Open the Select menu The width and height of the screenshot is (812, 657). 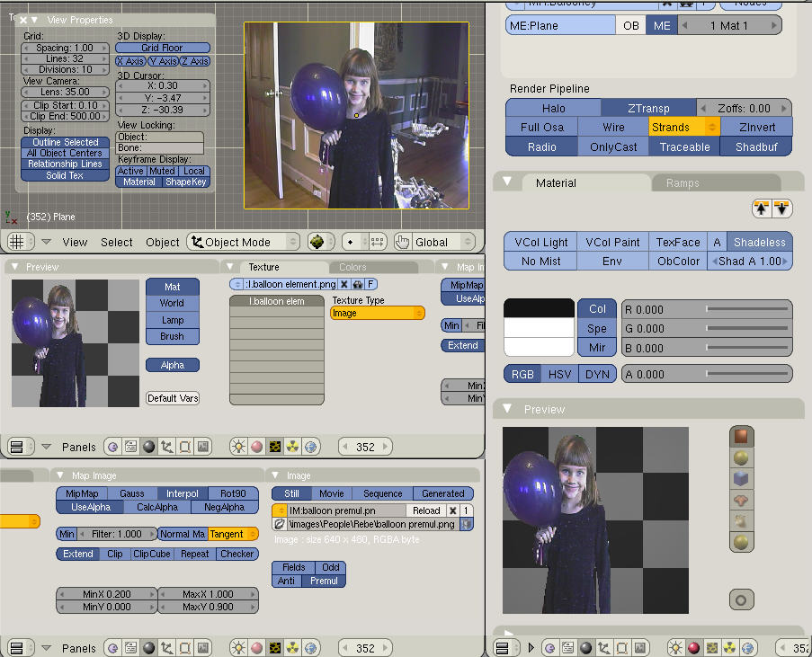(x=117, y=243)
